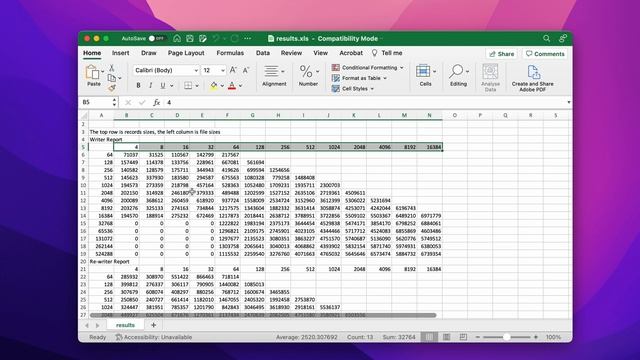The width and height of the screenshot is (640, 360).
Task: Switch to the Insert tab
Action: (x=120, y=53)
